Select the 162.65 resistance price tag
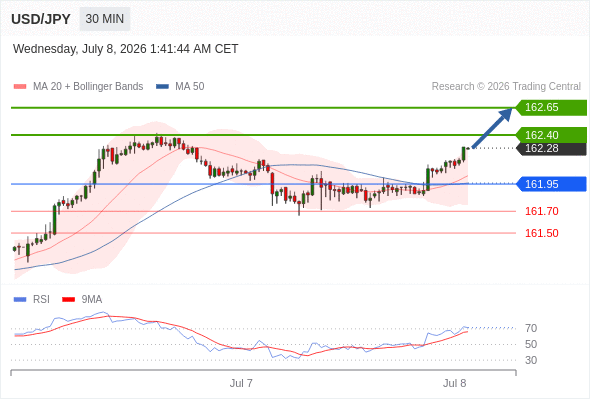Image resolution: width=590 pixels, height=400 pixels. coord(551,108)
